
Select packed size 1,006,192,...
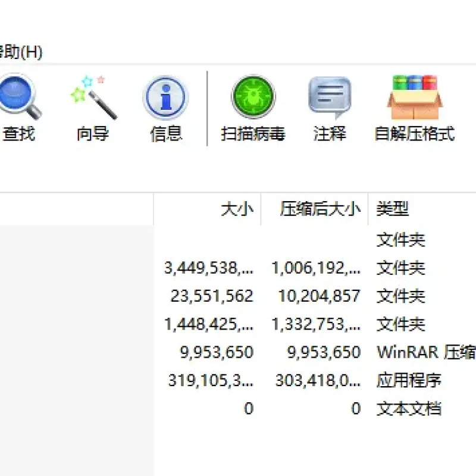tap(316, 268)
